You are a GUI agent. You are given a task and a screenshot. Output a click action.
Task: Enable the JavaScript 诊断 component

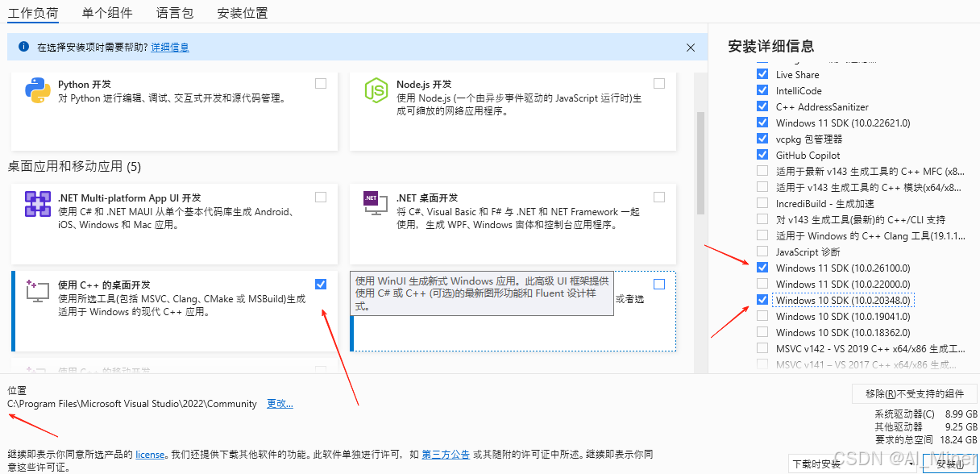(x=762, y=252)
